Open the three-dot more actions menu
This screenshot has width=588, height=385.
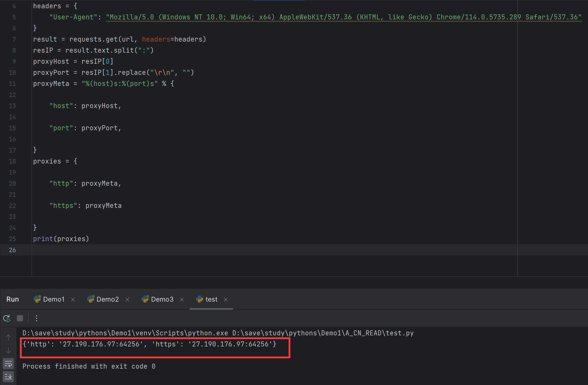(37, 318)
